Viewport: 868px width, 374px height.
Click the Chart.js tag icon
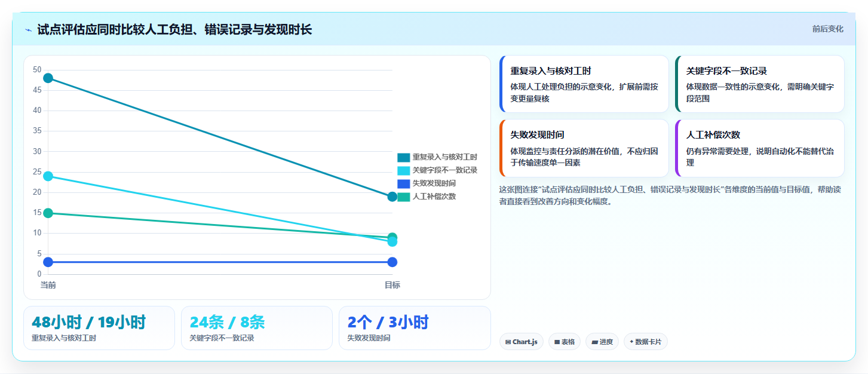click(508, 342)
